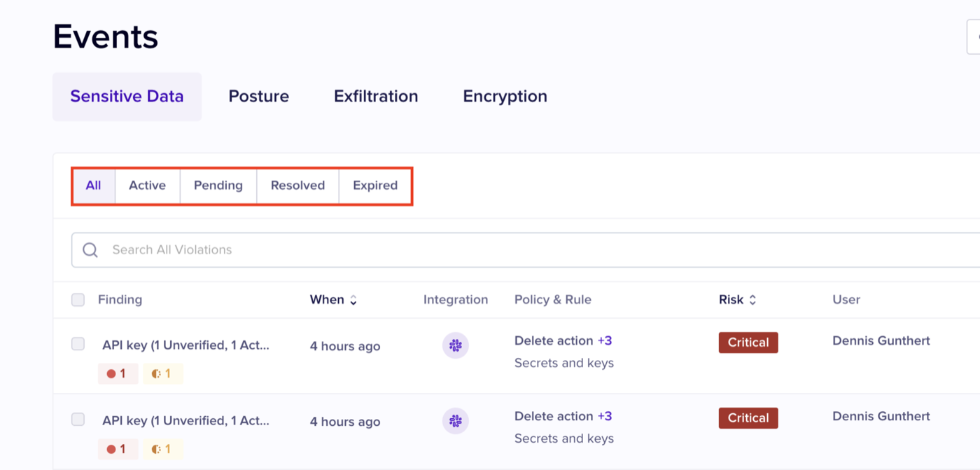The height and width of the screenshot is (470, 980).
Task: Click the magnifier search icon
Action: [x=90, y=250]
